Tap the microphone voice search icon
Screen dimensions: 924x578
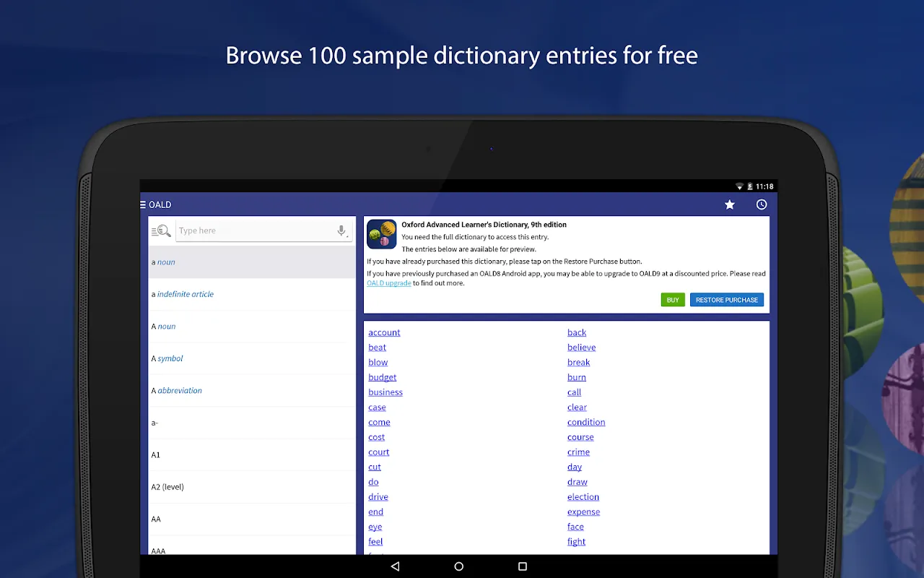point(341,231)
